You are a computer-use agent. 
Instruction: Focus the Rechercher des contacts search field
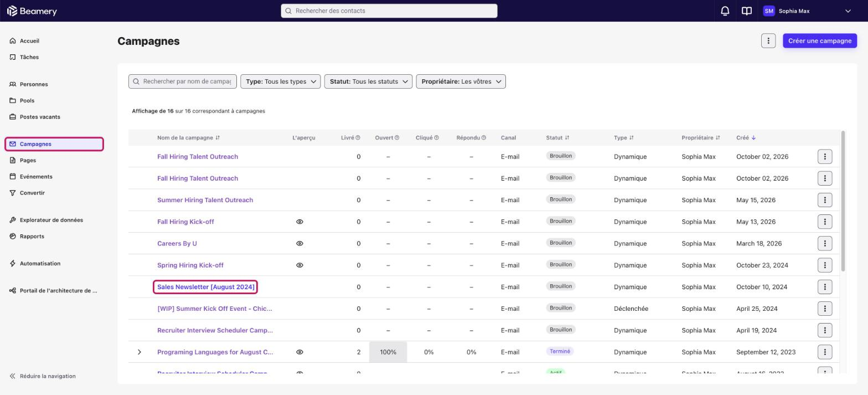tap(389, 11)
